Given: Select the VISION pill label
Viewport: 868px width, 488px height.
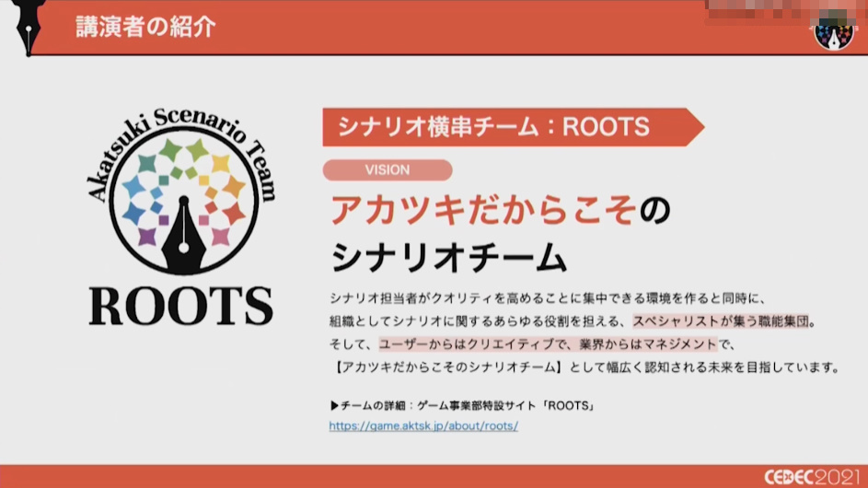Looking at the screenshot, I should (x=388, y=170).
